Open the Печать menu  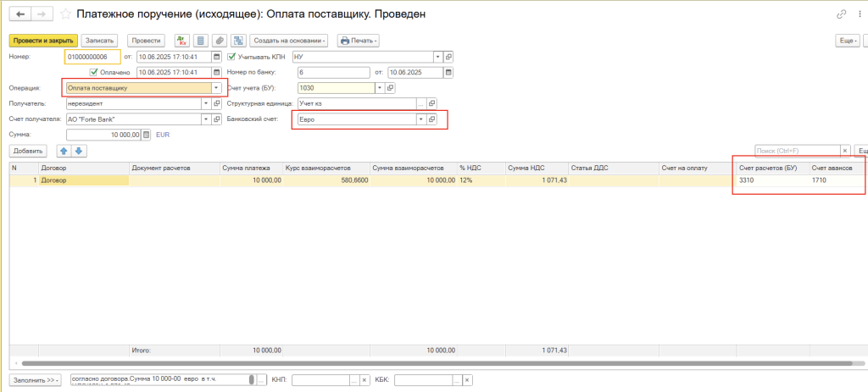pyautogui.click(x=358, y=41)
